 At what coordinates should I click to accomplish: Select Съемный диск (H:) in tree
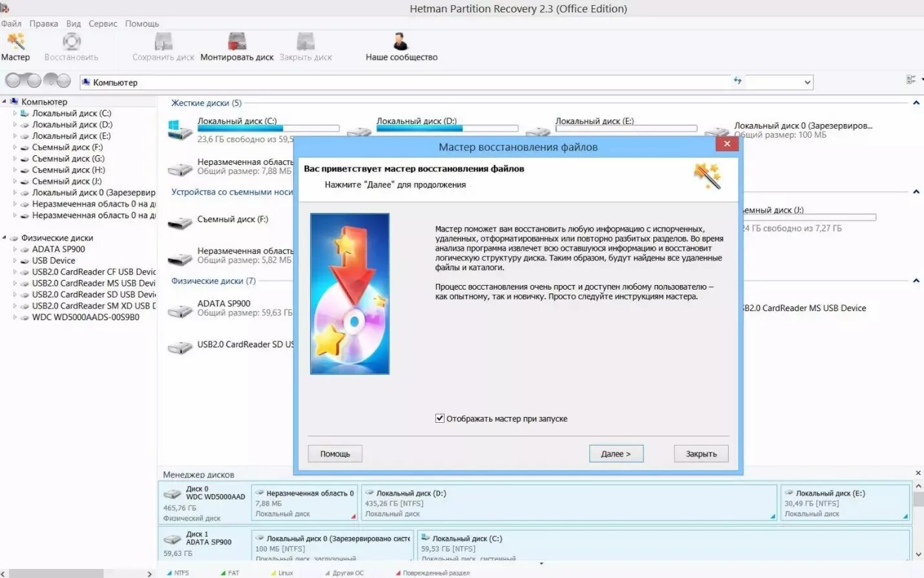[x=68, y=170]
